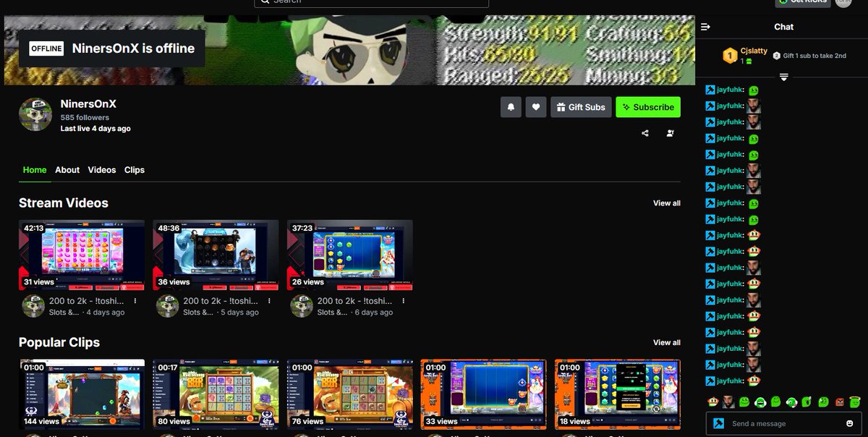Click View all next to Popular Clips
Image resolution: width=868 pixels, height=437 pixels.
[667, 342]
